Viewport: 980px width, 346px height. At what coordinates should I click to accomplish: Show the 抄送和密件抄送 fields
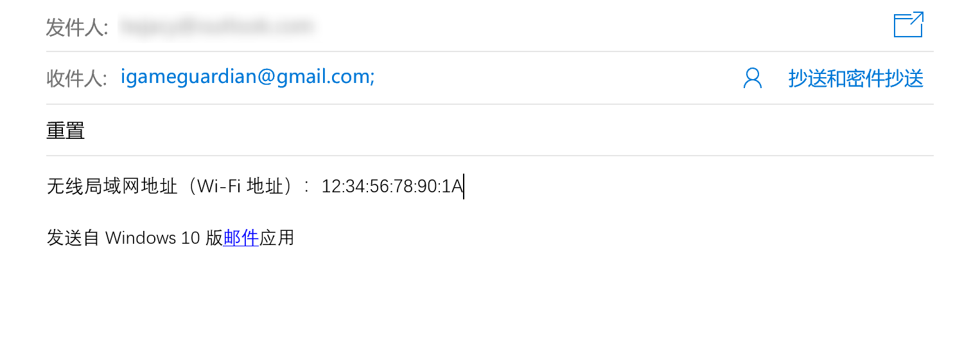(x=855, y=78)
